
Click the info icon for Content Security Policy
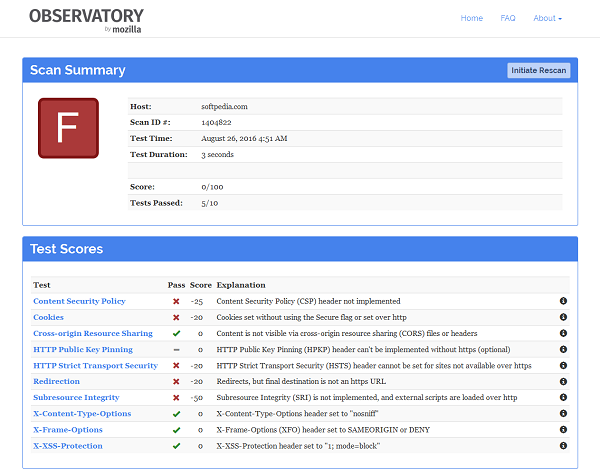(x=564, y=301)
